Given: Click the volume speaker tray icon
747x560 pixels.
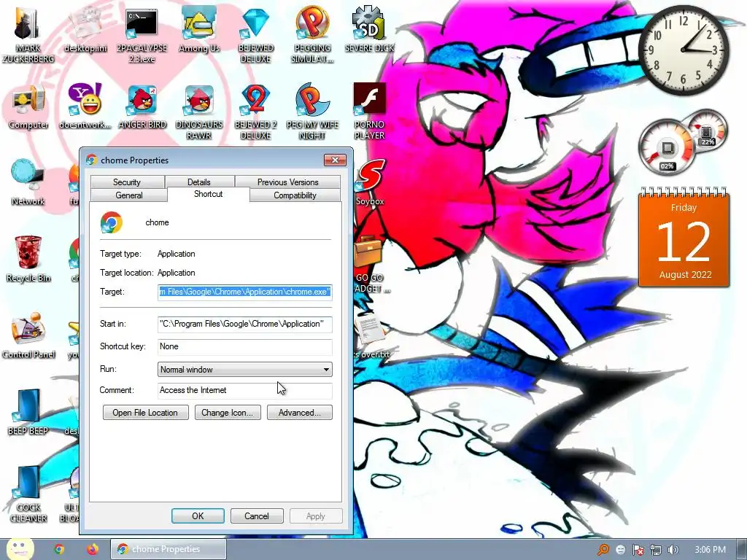Looking at the screenshot, I should coord(673,550).
